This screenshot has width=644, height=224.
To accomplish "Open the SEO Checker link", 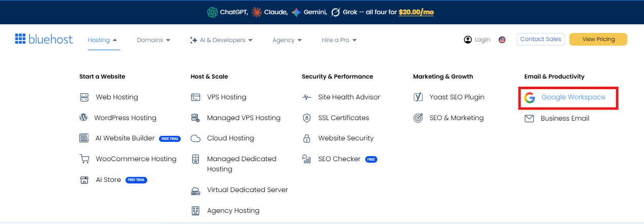I will [339, 159].
